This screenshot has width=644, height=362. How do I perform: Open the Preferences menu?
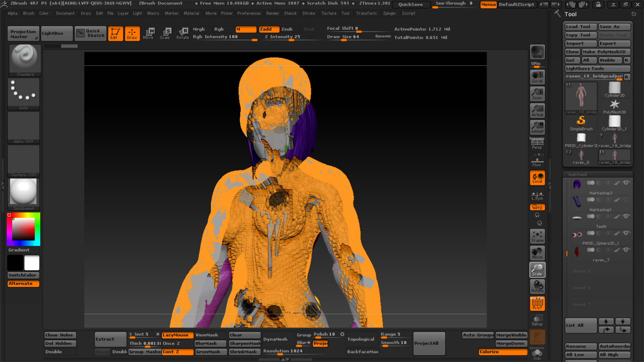pos(249,13)
